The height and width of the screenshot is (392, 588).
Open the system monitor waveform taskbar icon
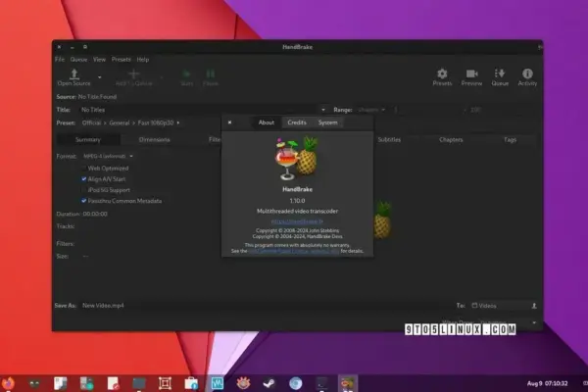218,383
